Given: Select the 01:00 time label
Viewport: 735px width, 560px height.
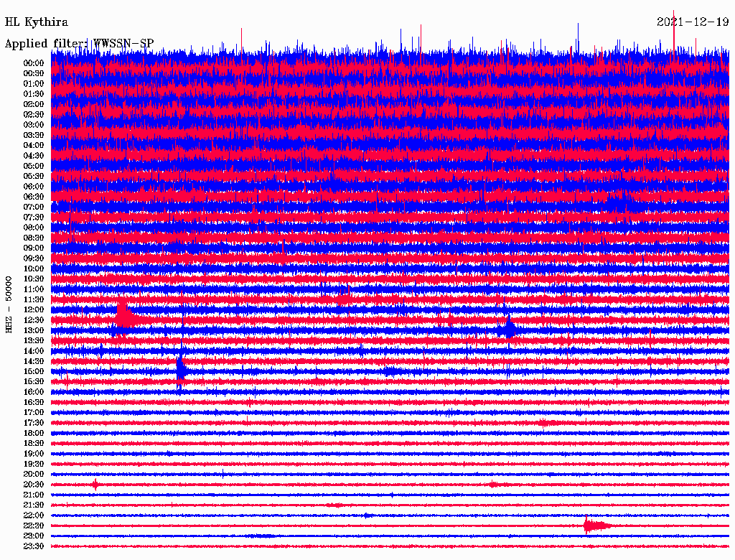Looking at the screenshot, I should 34,83.
